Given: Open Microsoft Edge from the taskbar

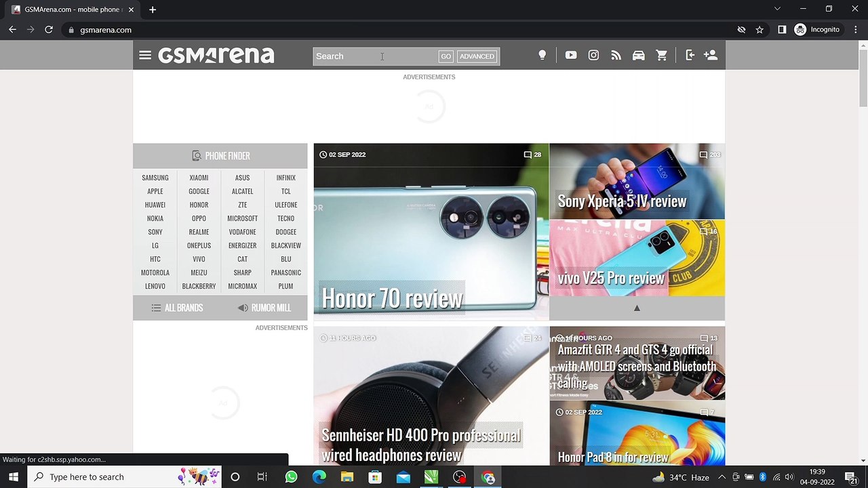Looking at the screenshot, I should [319, 477].
